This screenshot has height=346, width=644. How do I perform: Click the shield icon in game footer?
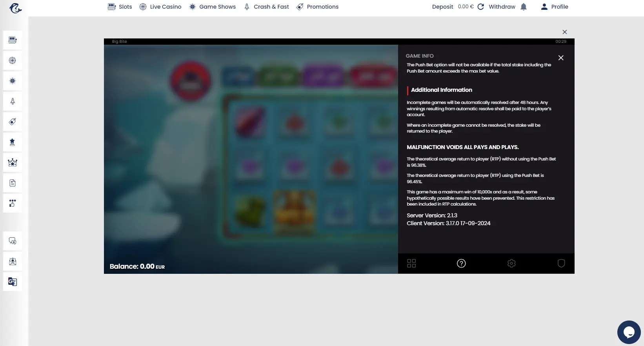(x=561, y=263)
